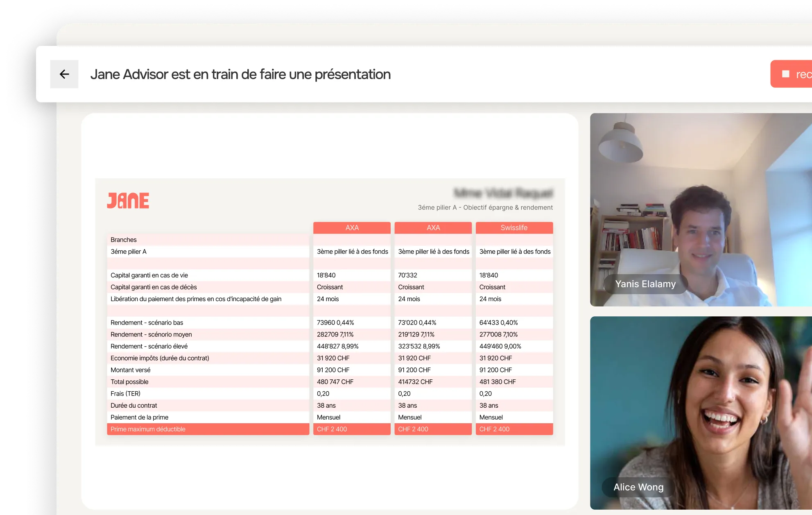Stop recording with the red rec button
812x515 pixels.
click(791, 74)
